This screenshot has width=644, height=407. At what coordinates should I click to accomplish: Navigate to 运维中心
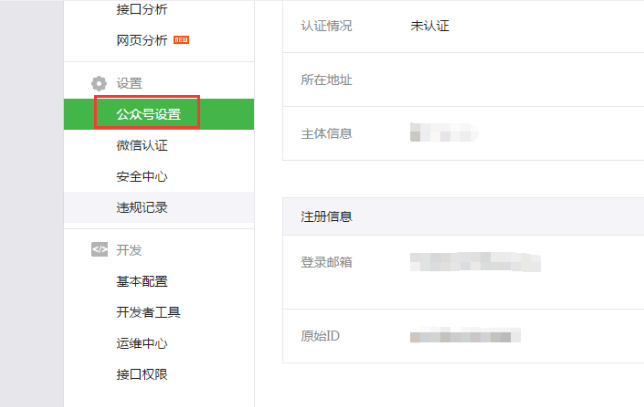[142, 343]
